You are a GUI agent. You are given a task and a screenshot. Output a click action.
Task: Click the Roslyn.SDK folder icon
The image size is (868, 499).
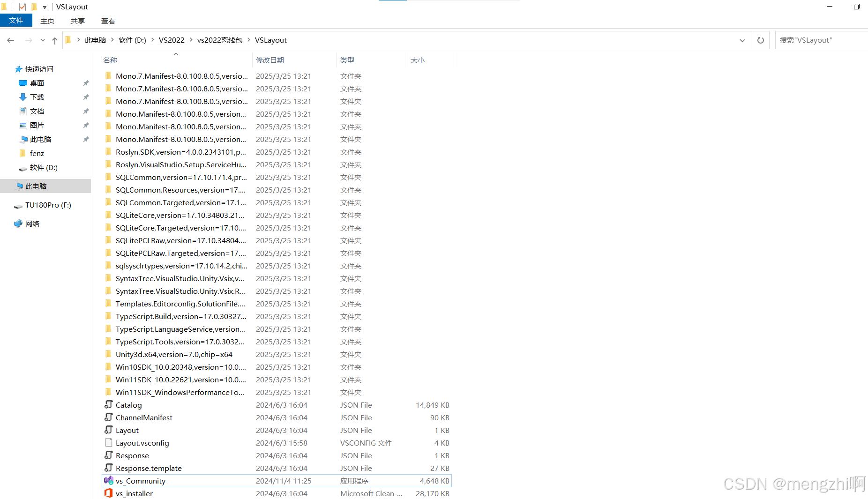pyautogui.click(x=108, y=151)
